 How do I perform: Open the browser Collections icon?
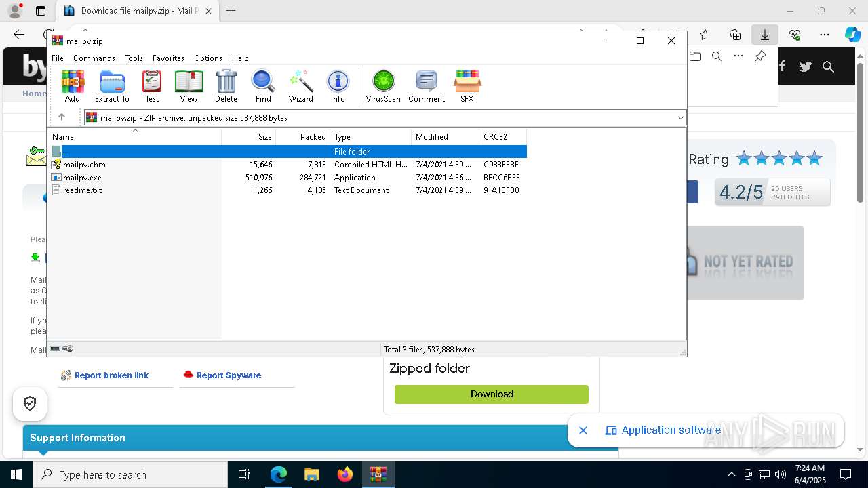(x=735, y=35)
